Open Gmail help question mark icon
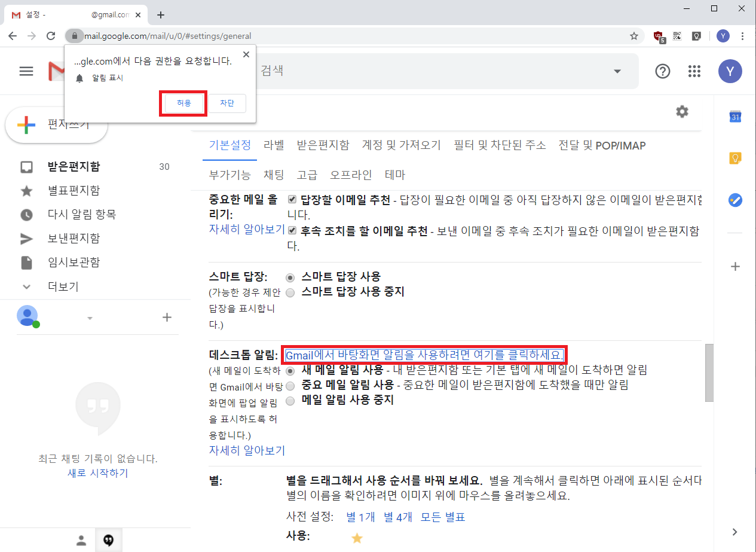The height and width of the screenshot is (552, 756). pos(663,71)
